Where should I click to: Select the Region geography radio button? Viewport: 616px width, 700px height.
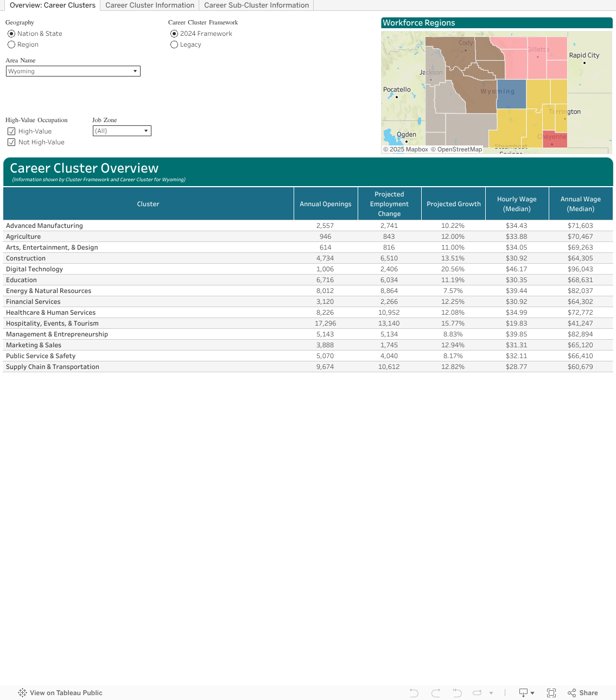[x=11, y=44]
